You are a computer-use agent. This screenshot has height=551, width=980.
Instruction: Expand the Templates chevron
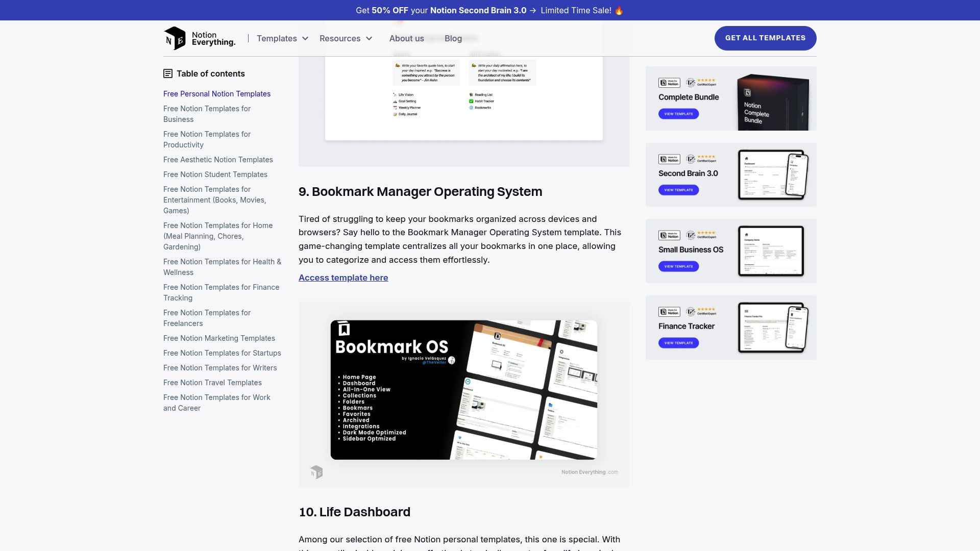305,38
